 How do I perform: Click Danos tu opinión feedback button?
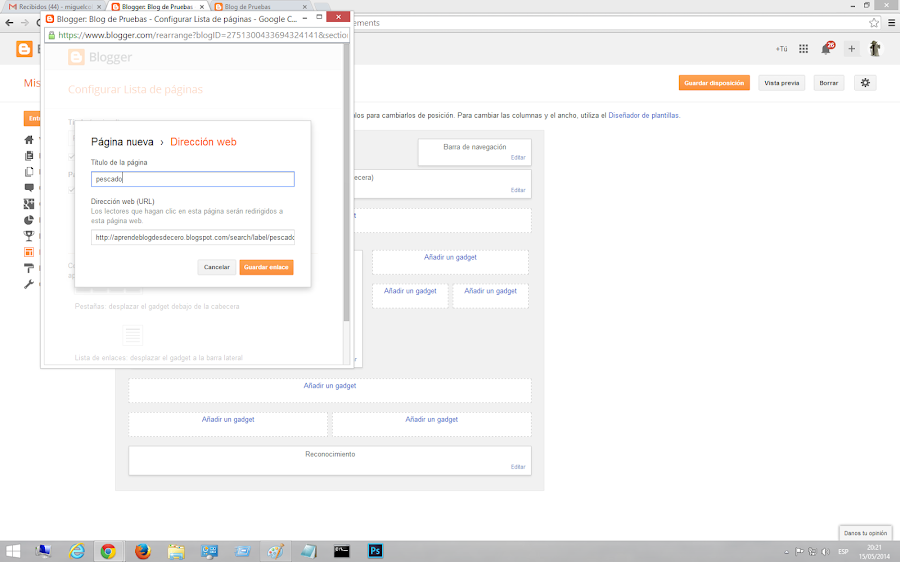click(x=865, y=533)
